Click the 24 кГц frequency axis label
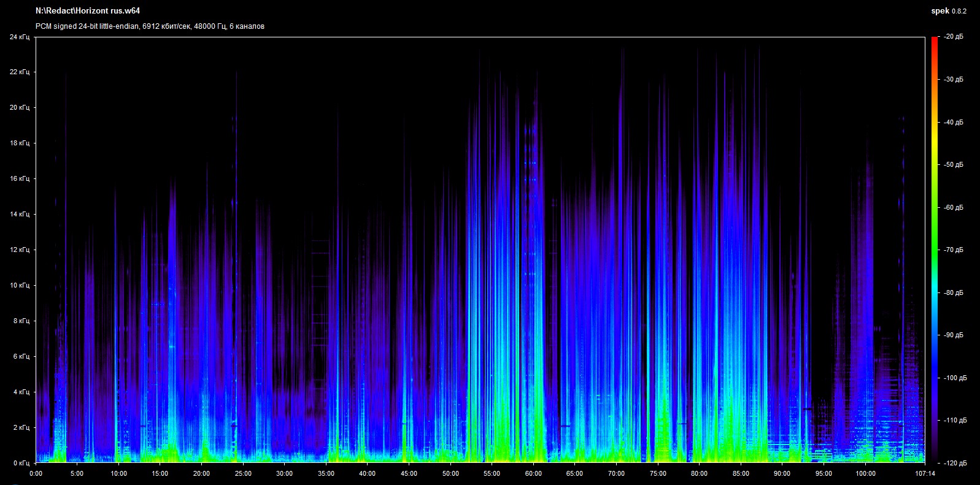Image resolution: width=980 pixels, height=485 pixels. click(x=19, y=37)
